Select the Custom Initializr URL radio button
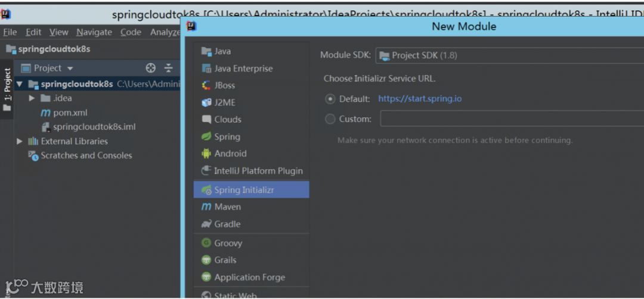This screenshot has height=299, width=644. [x=330, y=119]
